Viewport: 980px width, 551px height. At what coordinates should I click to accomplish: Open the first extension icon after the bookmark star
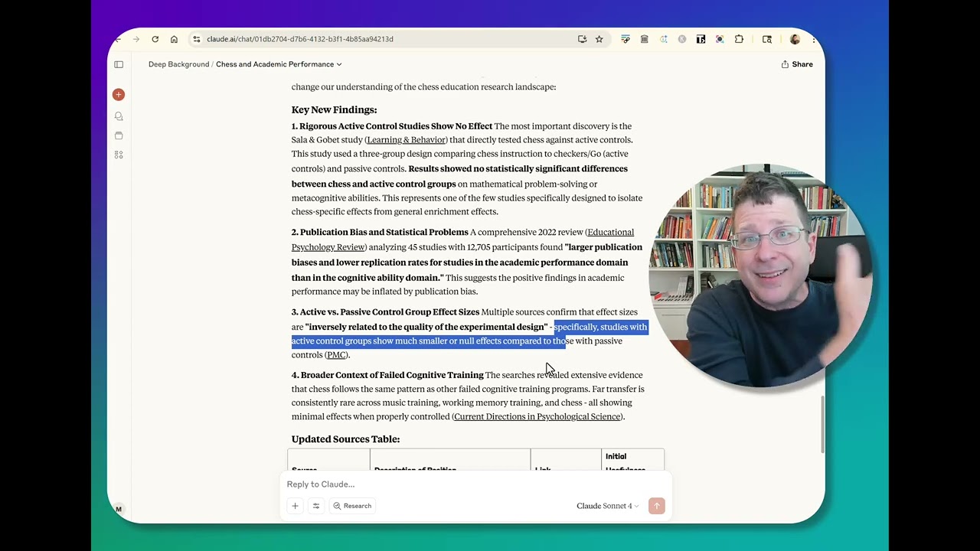tap(626, 39)
